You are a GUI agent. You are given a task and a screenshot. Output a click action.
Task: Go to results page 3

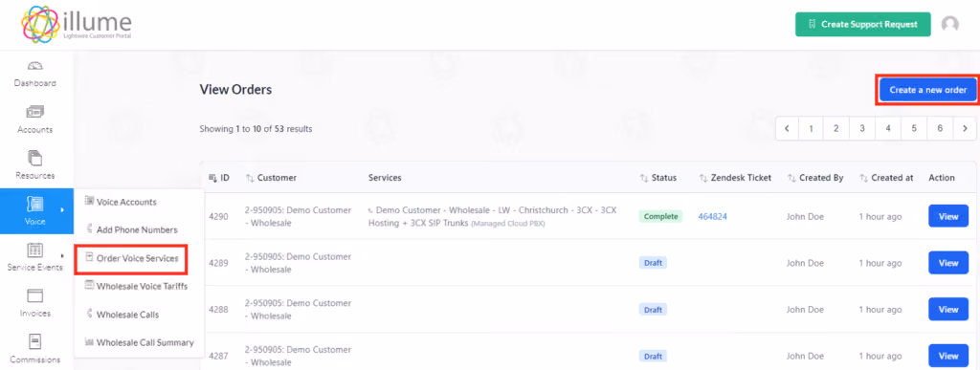[x=862, y=128]
